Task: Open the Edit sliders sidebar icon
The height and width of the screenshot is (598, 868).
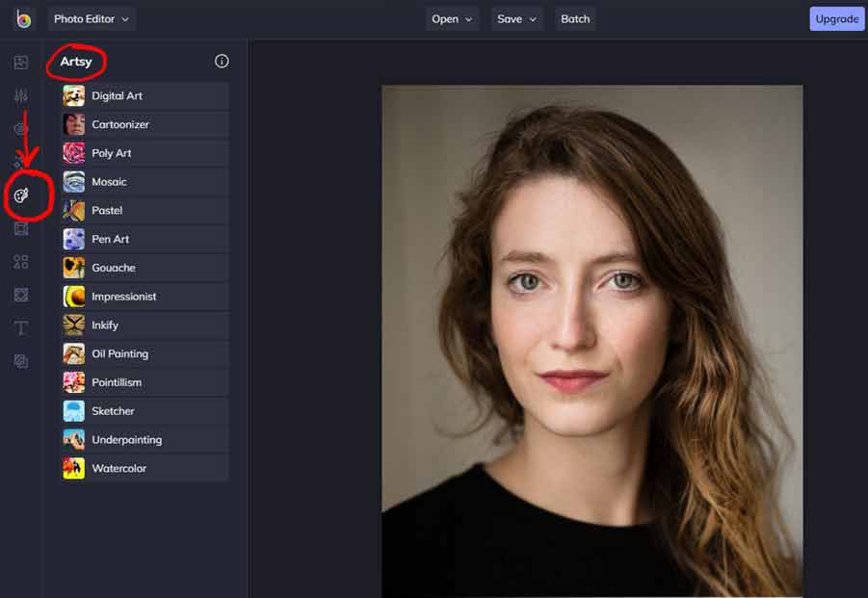Action: click(21, 95)
